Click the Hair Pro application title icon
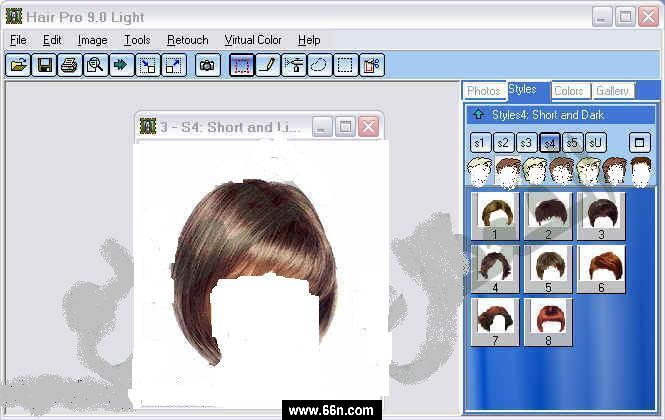The image size is (665, 420). point(14,16)
